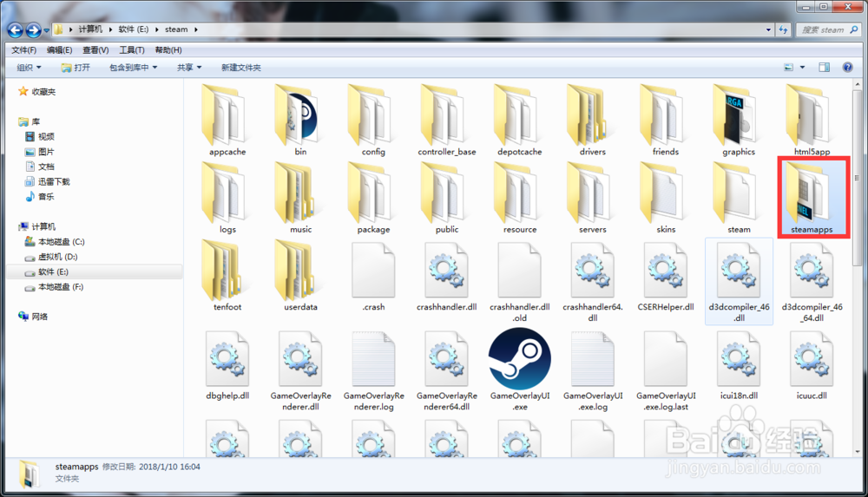Select the tenfoot folder
This screenshot has width=868, height=497.
[x=227, y=276]
